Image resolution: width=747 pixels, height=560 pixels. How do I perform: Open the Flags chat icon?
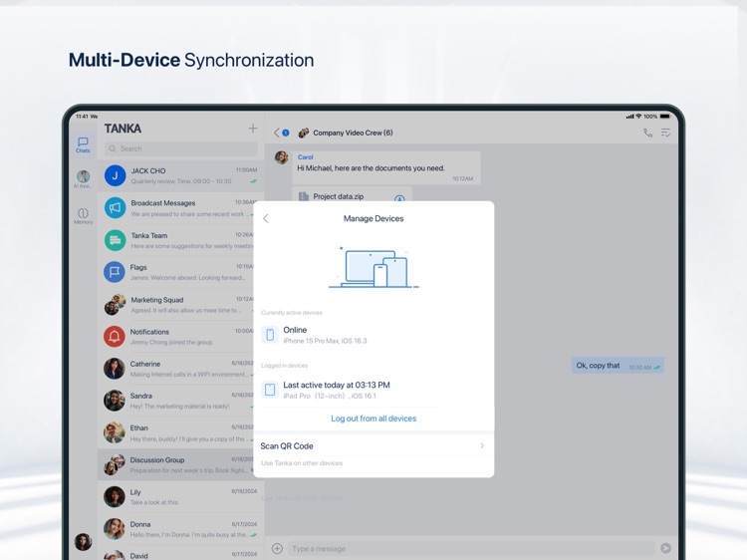(115, 272)
